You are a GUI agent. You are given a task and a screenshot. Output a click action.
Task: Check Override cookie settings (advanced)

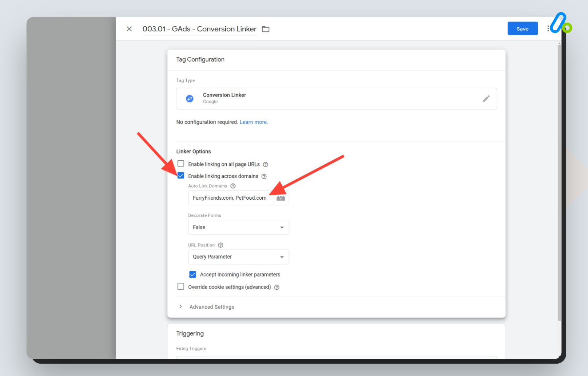[181, 286]
